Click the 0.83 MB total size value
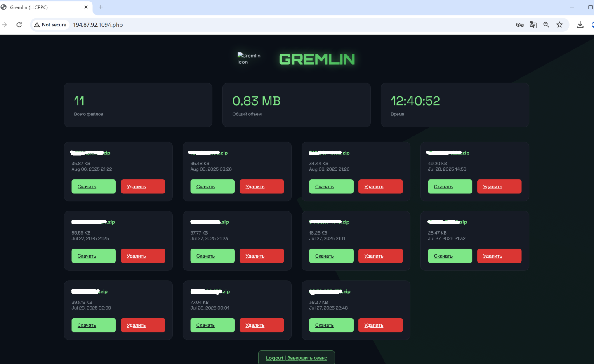594x364 pixels. [257, 101]
